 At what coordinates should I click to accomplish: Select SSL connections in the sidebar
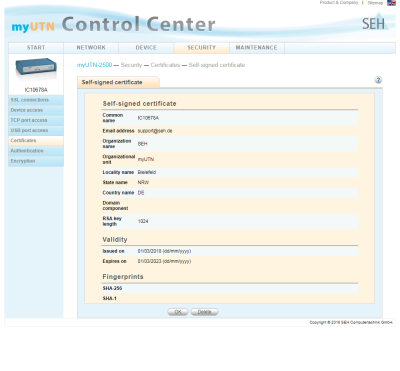click(36, 100)
